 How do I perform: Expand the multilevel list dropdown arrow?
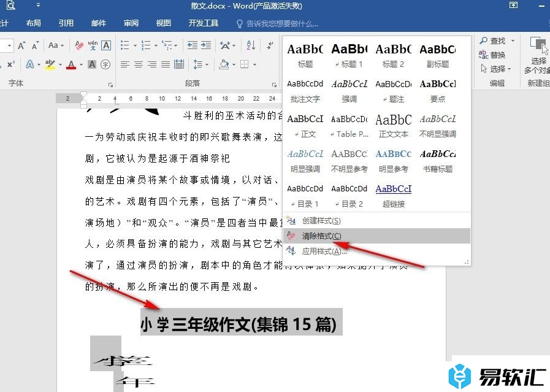tap(175, 45)
